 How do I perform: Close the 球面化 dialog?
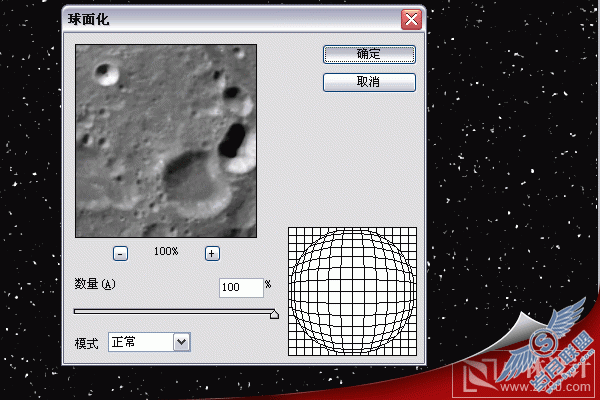pos(411,20)
